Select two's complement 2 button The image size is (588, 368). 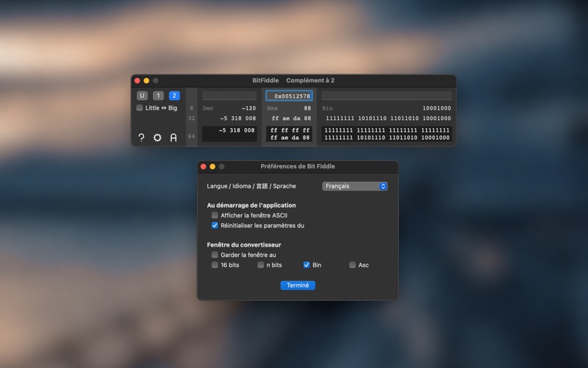tap(174, 96)
